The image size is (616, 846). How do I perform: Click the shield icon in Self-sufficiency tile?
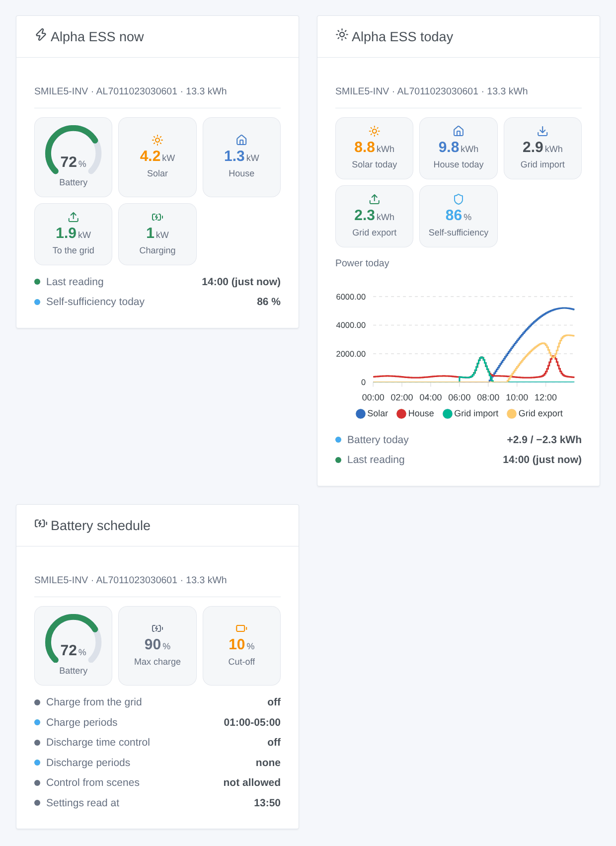coord(459,199)
